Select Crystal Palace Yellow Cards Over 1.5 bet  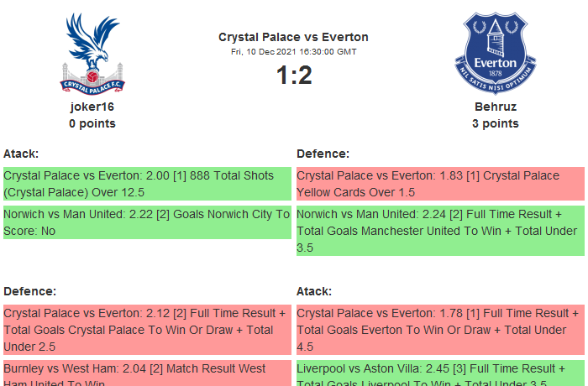(x=440, y=184)
